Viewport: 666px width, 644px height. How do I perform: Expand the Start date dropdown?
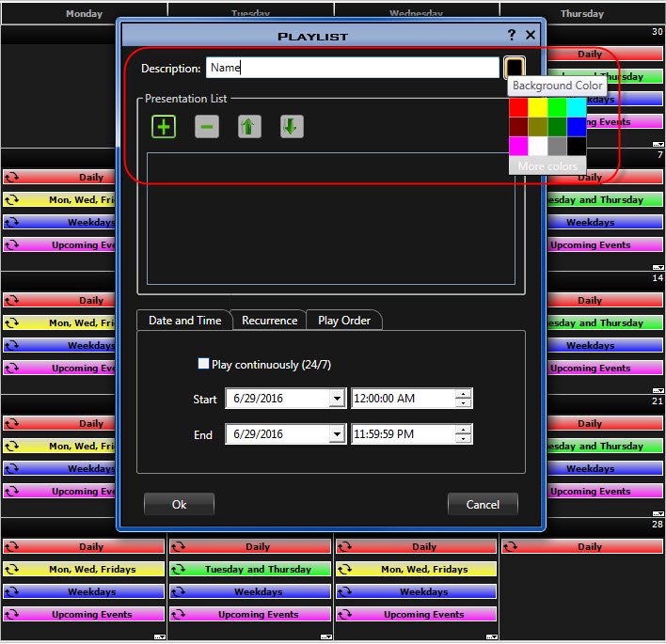(x=337, y=399)
